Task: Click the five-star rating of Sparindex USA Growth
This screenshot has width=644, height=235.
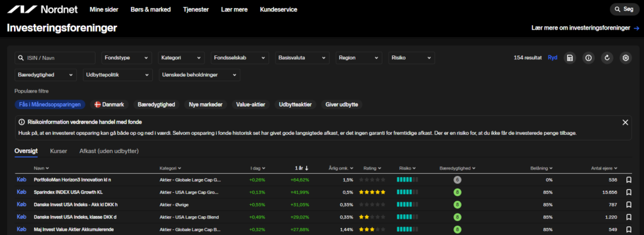Action: 372,192
